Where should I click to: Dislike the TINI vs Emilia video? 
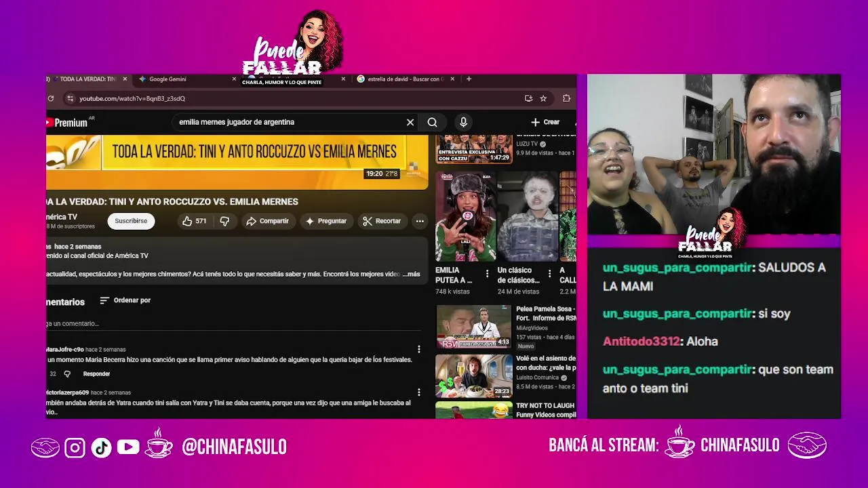224,221
